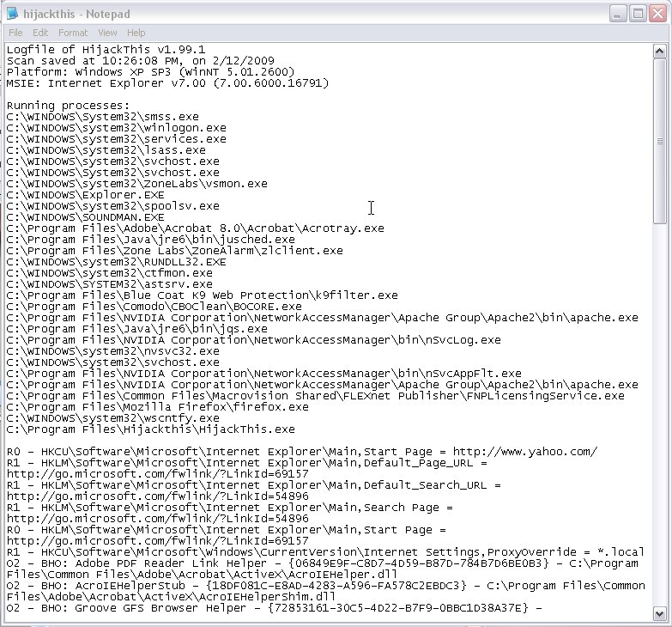Click the R1 ProxyOverride = *.local line
672x627 pixels.
point(326,552)
